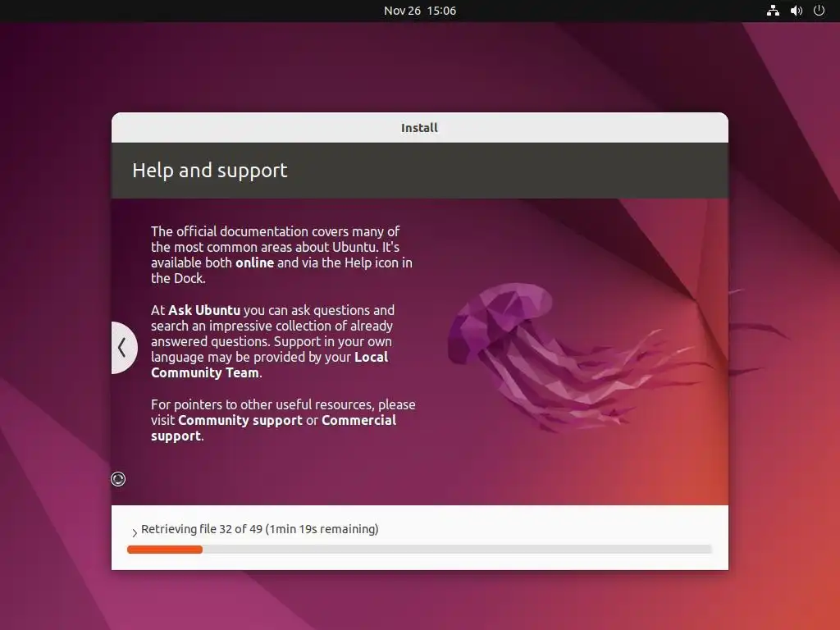This screenshot has width=840, height=630.
Task: Click the jellyfish illustration in slideshow
Action: click(578, 356)
